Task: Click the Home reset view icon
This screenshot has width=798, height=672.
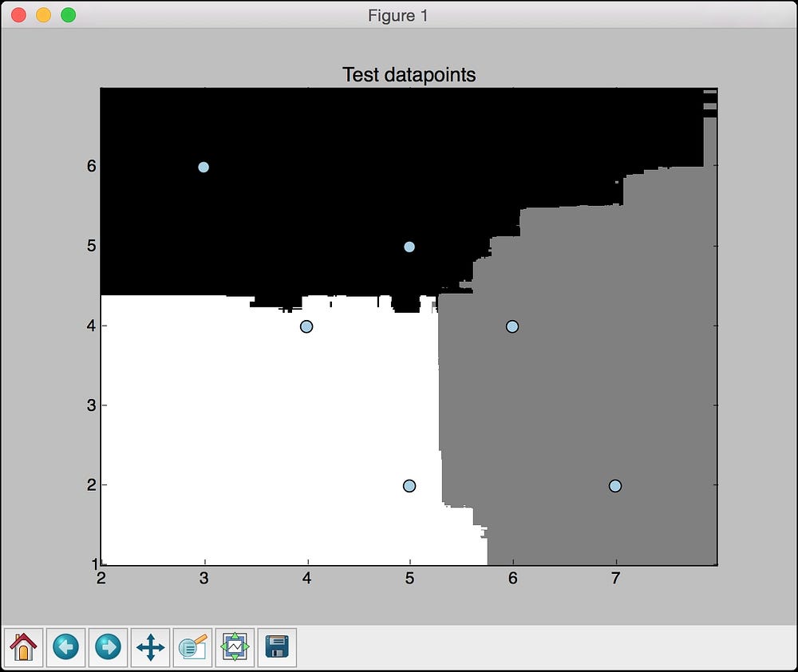Action: point(23,647)
